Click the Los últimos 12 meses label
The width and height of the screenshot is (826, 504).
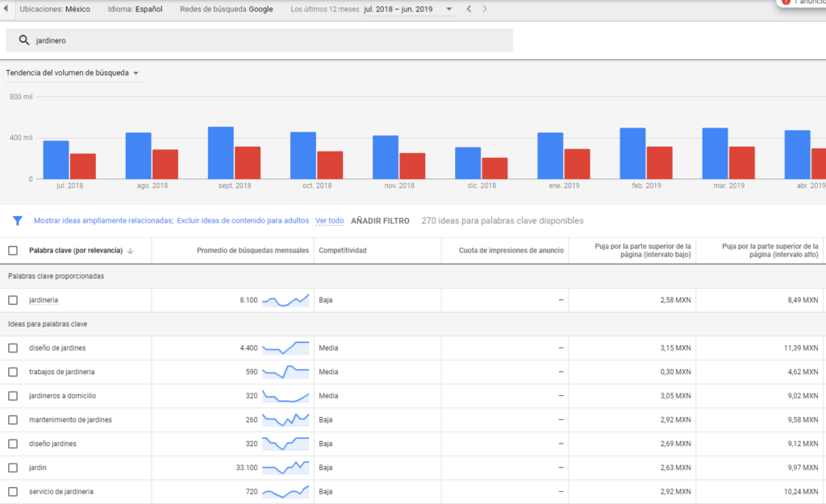coord(324,9)
